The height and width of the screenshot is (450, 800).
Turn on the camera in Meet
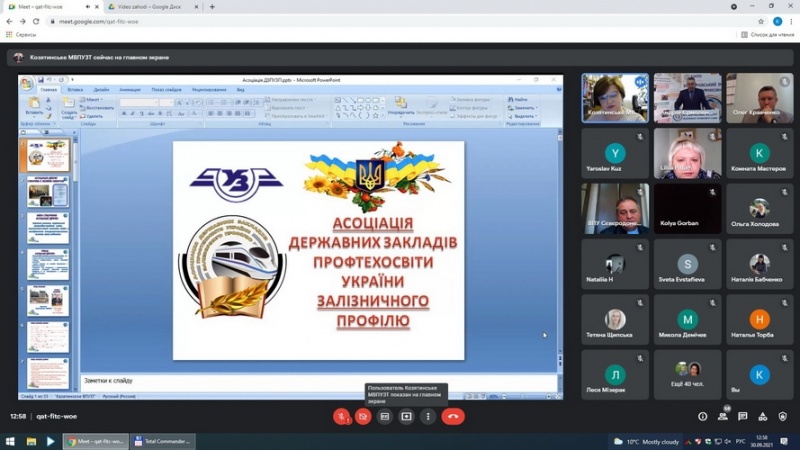click(x=364, y=416)
